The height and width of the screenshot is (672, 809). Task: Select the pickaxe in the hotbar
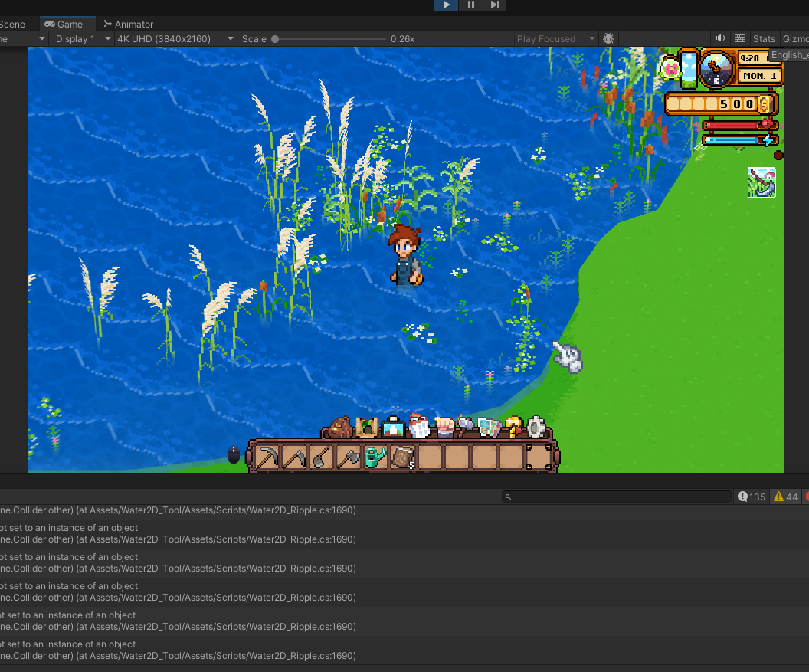click(267, 457)
